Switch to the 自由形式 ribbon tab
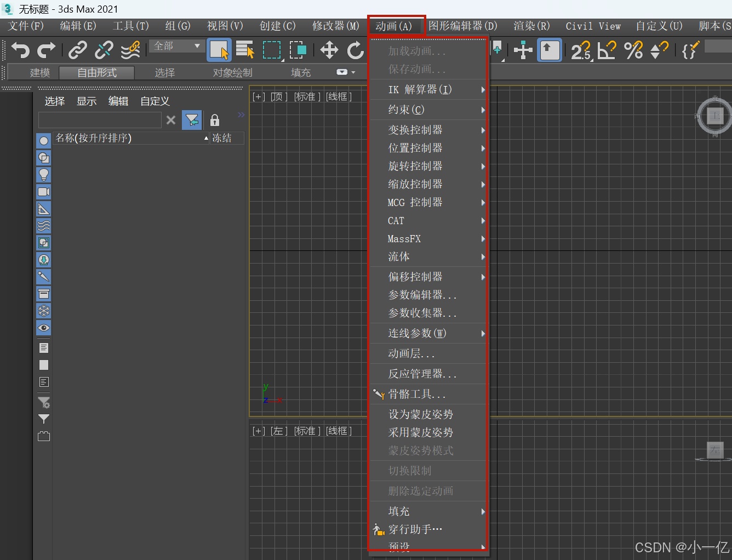 [96, 72]
